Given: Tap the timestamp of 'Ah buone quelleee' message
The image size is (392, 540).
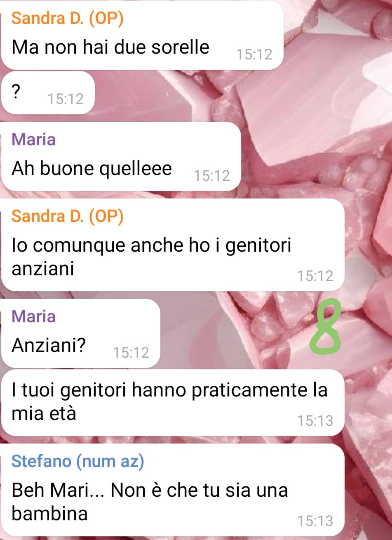Looking at the screenshot, I should coord(211,176).
